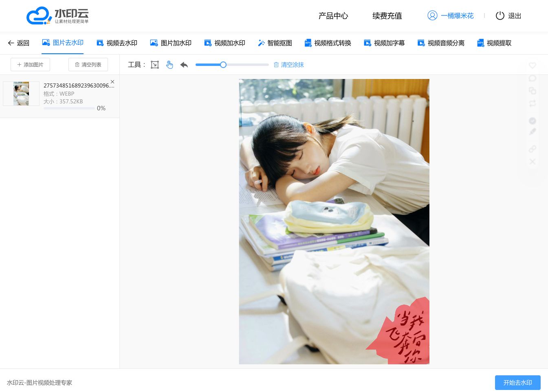Open 视频提取 tab
Screen dimensions: 548x392
point(494,43)
